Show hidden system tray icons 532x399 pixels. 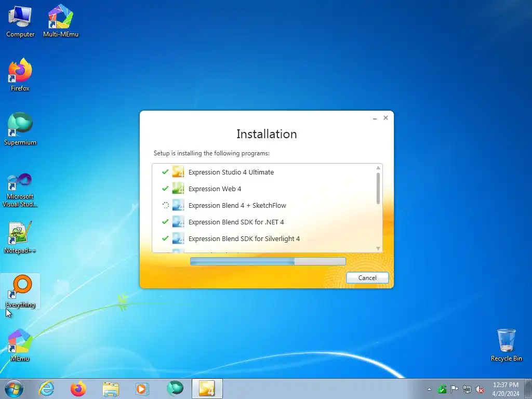tap(429, 389)
